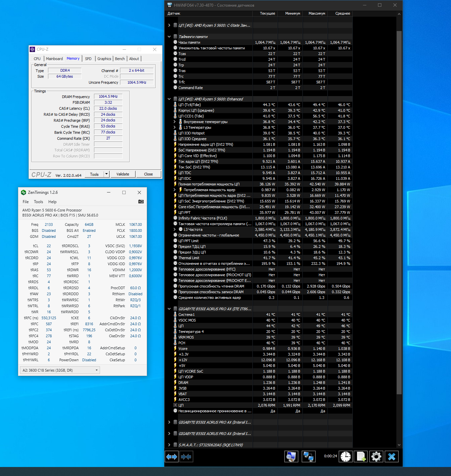This screenshot has height=476, width=451.
Task: Click the collapse columns arrows icon in HWiNFO
Action: pyautogui.click(x=186, y=456)
